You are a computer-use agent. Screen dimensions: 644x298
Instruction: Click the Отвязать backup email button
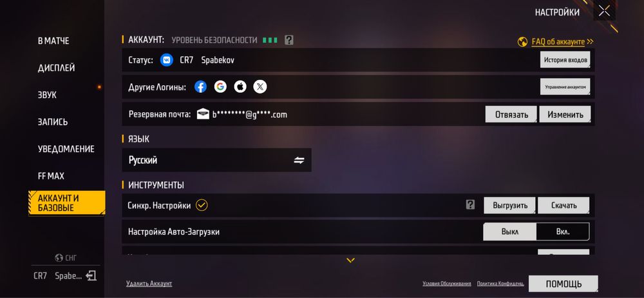click(511, 114)
